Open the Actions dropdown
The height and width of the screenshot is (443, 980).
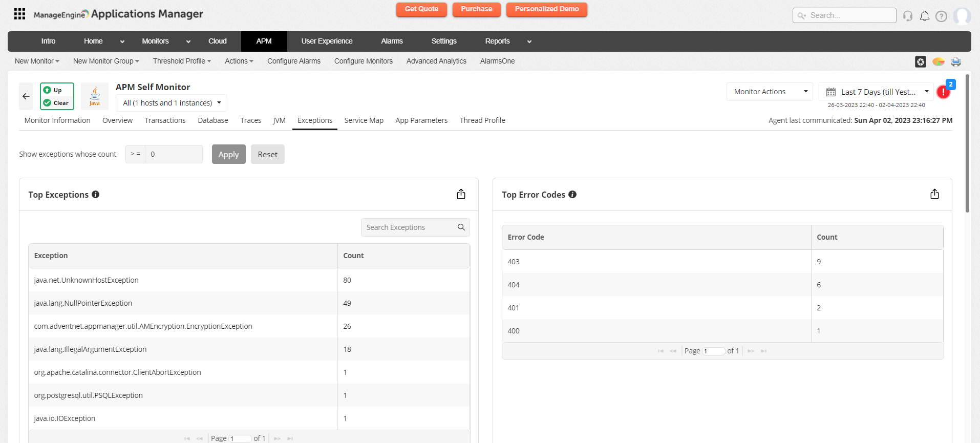[239, 61]
